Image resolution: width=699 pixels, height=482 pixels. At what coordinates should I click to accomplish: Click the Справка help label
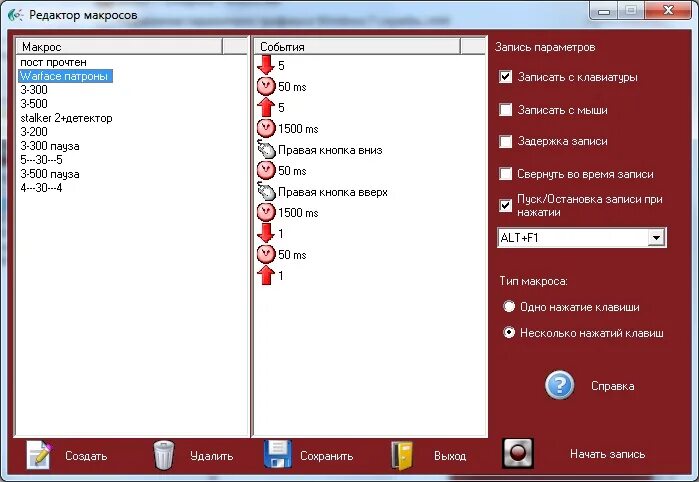click(613, 386)
